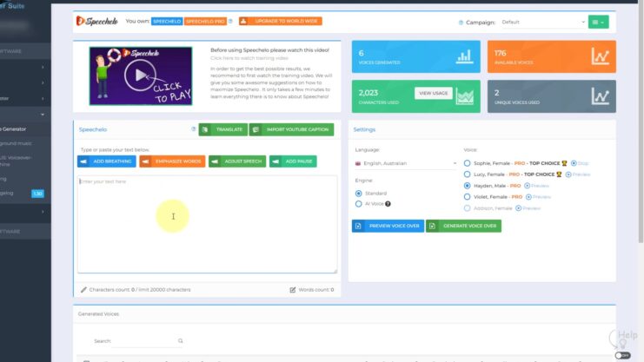Click the Campaign help icon
644x362 pixels.
[461, 23]
